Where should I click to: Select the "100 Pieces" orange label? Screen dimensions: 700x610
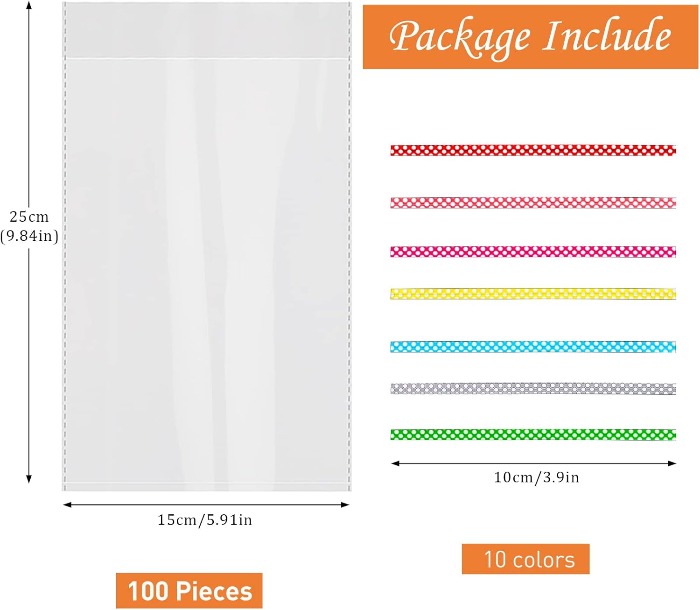coord(189,590)
